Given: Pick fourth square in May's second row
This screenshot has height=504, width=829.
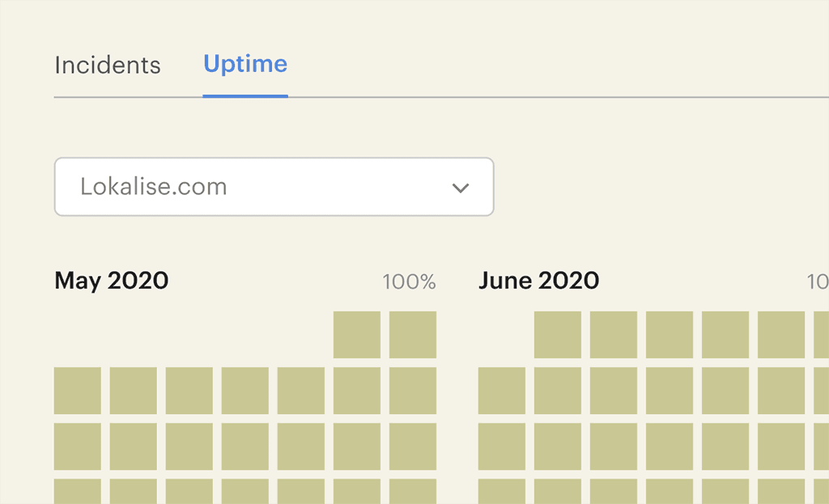Looking at the screenshot, I should (245, 391).
